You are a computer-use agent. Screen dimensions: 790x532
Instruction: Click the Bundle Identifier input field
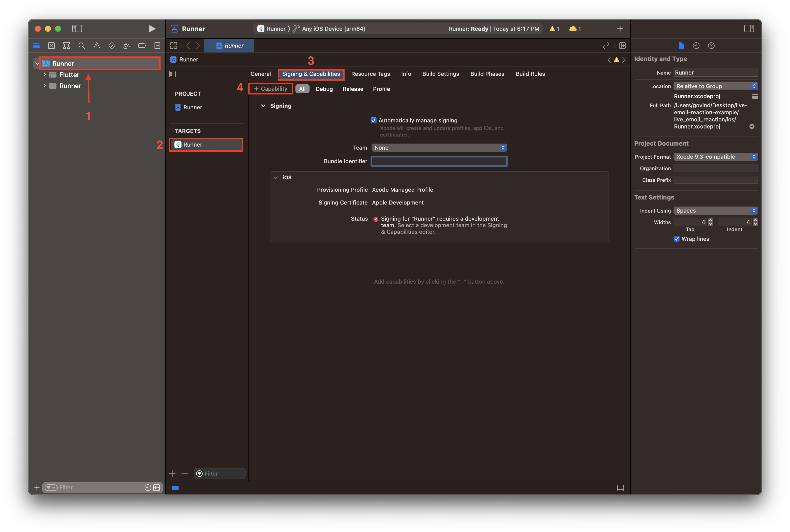(x=439, y=161)
